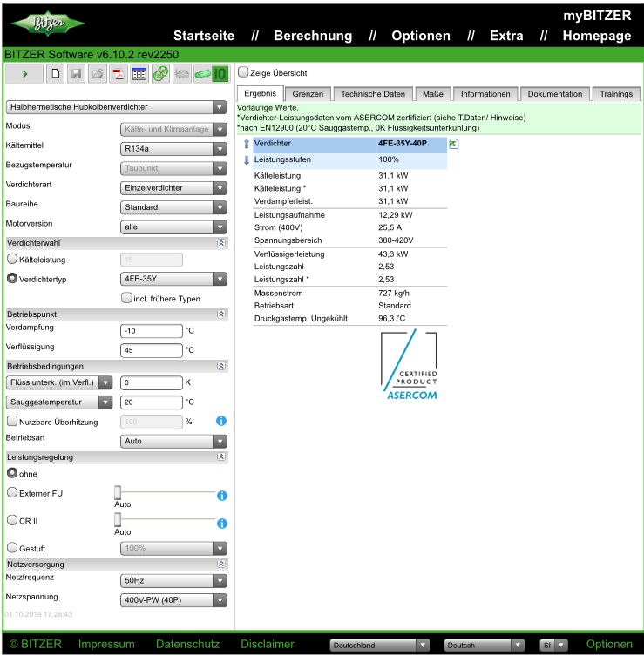Select Externer FU radio option

click(12, 492)
